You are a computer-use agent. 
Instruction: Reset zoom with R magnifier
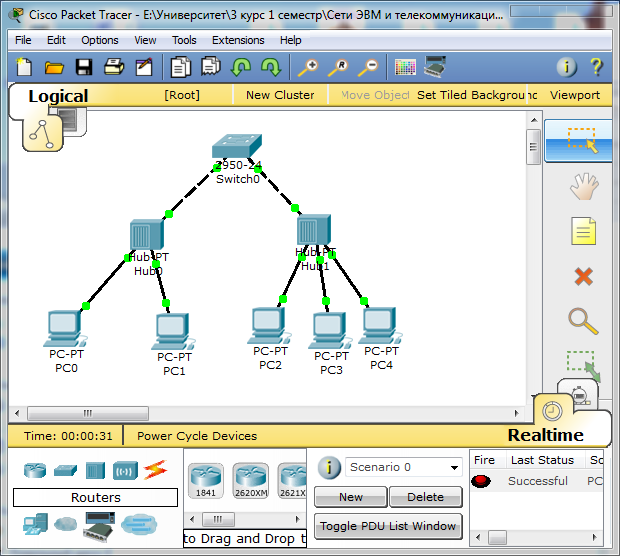(338, 67)
